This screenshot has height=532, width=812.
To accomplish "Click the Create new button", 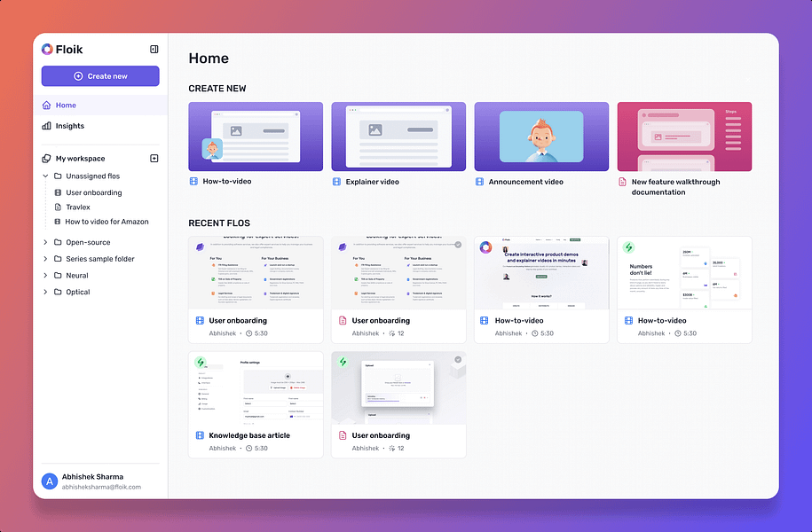I will tap(100, 76).
